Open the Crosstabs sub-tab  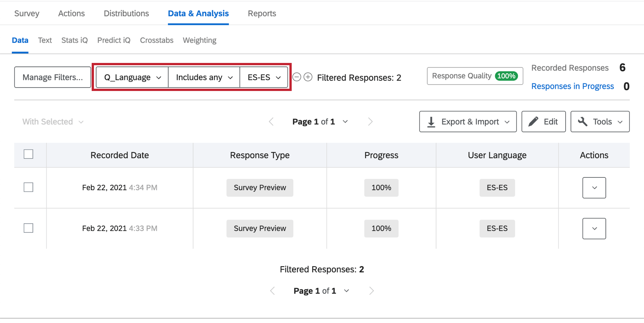(x=156, y=40)
